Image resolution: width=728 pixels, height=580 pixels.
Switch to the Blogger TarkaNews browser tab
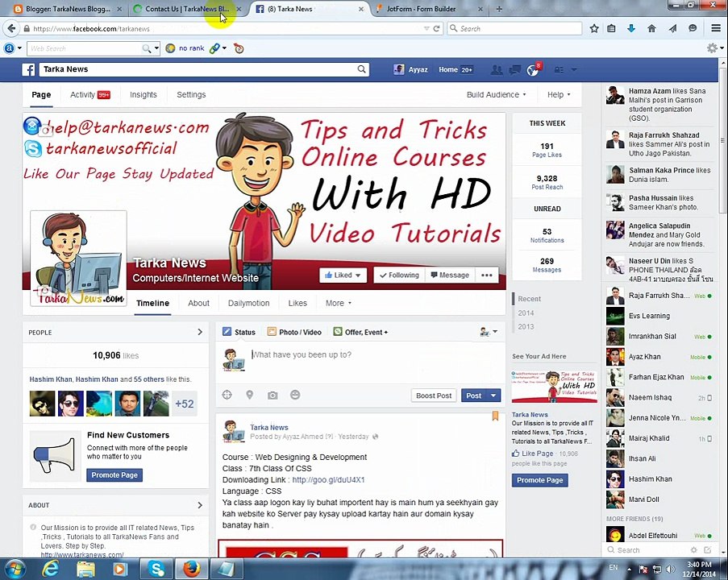[x=68, y=9]
